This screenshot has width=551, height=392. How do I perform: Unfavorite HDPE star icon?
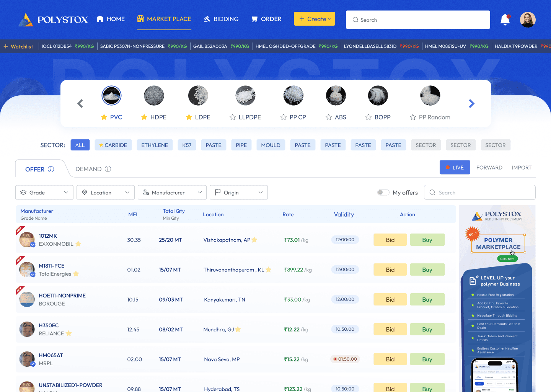coord(144,117)
